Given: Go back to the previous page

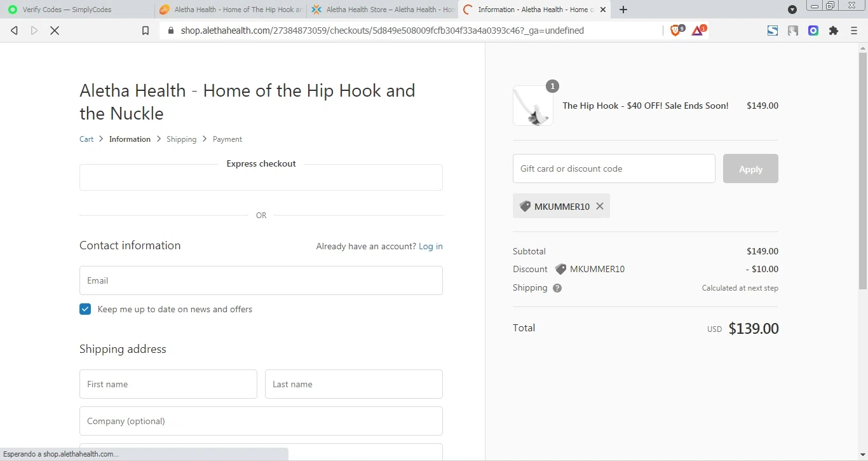Looking at the screenshot, I should 14,31.
